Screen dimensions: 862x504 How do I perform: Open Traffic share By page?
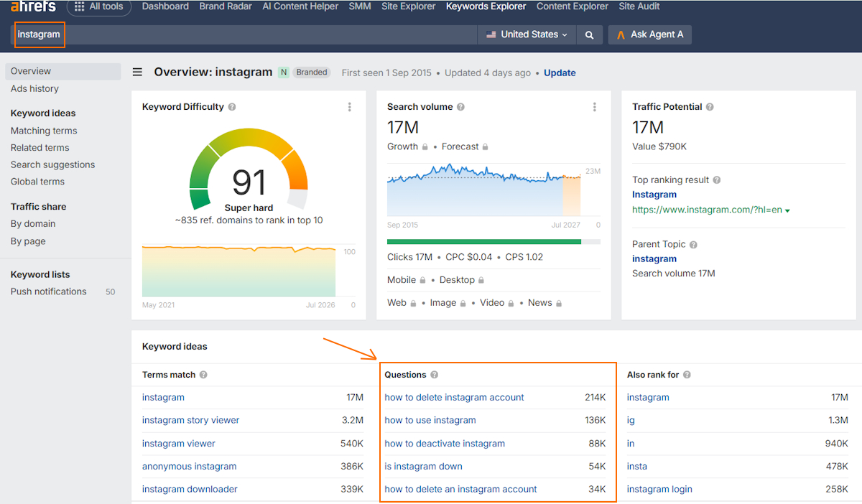click(28, 241)
